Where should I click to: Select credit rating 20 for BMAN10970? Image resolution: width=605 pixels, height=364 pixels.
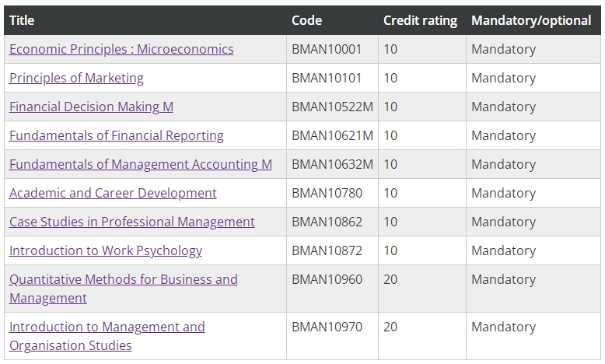coord(390,327)
